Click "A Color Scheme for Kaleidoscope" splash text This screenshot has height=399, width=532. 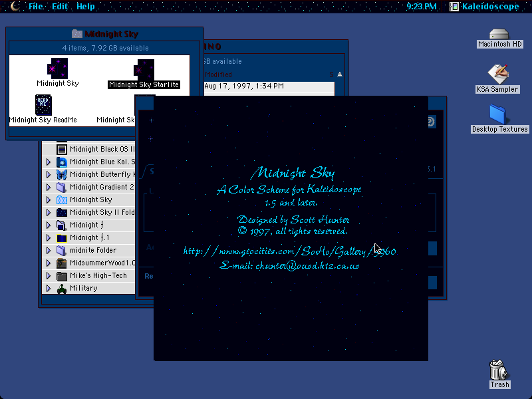pos(289,190)
